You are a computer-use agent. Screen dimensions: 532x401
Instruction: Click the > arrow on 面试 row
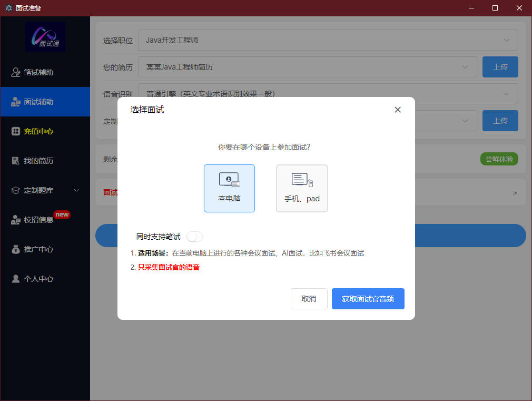click(515, 193)
